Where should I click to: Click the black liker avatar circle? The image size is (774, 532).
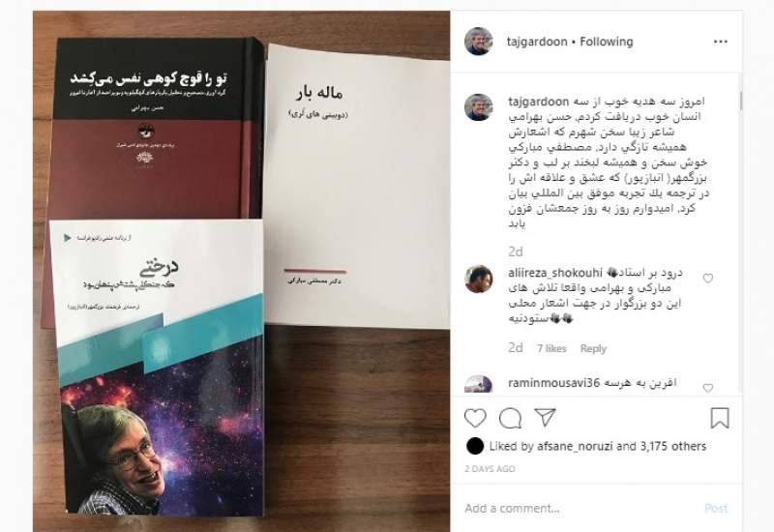475,446
